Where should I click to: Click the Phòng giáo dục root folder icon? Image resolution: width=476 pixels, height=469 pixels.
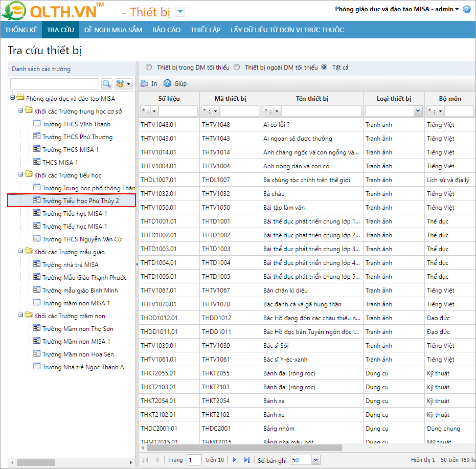20,98
